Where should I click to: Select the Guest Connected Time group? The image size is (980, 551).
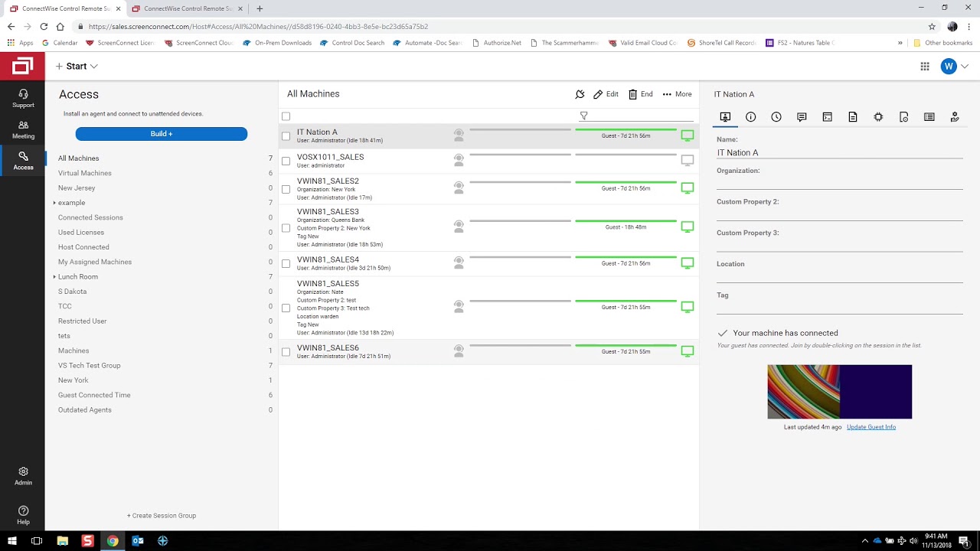94,396
